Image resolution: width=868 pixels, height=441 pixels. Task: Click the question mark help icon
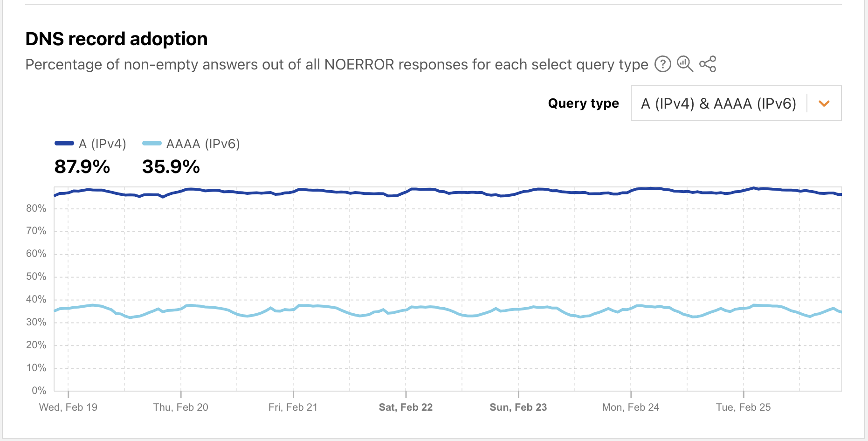(x=662, y=64)
